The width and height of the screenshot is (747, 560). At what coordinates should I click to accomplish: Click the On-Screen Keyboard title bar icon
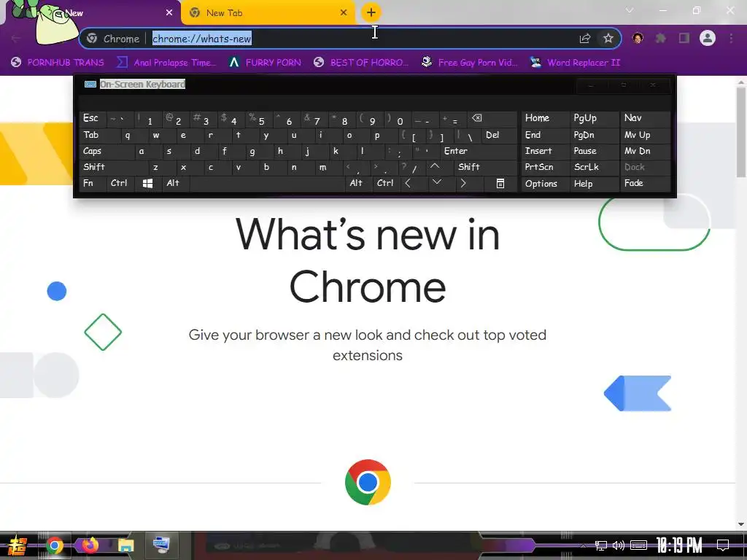(x=90, y=85)
